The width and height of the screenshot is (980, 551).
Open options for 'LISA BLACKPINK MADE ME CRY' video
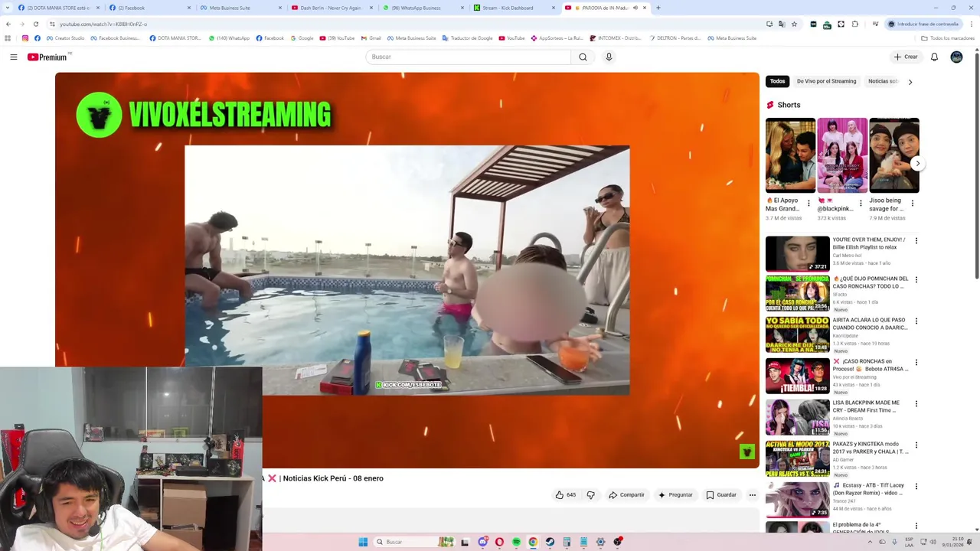[916, 404]
